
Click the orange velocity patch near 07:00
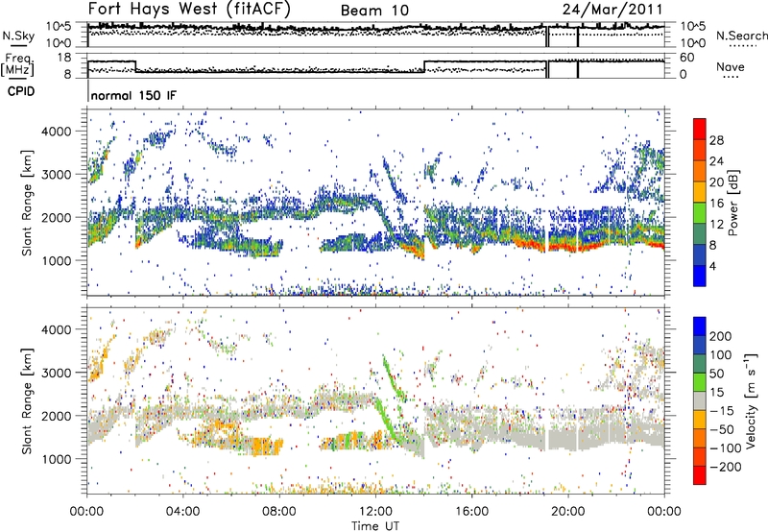click(x=266, y=447)
